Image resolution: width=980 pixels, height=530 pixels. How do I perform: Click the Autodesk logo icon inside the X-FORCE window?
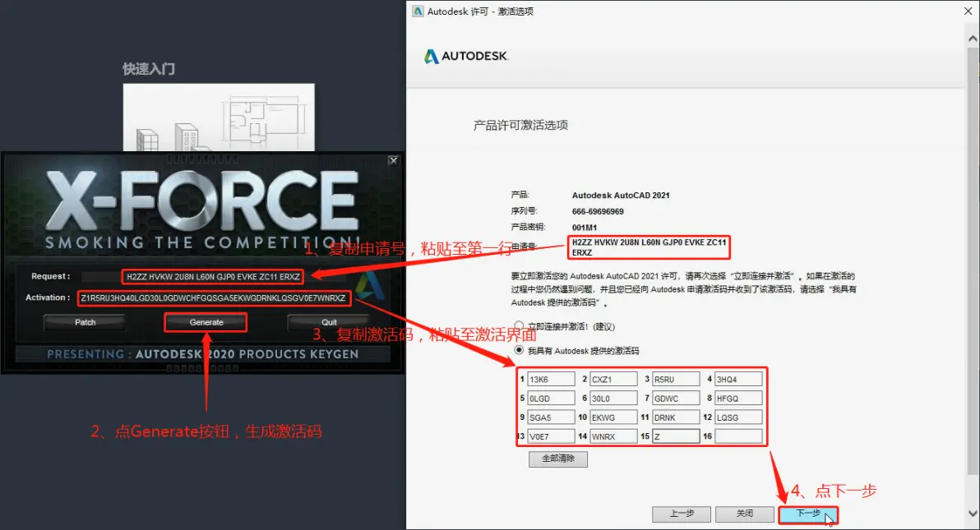[x=370, y=287]
